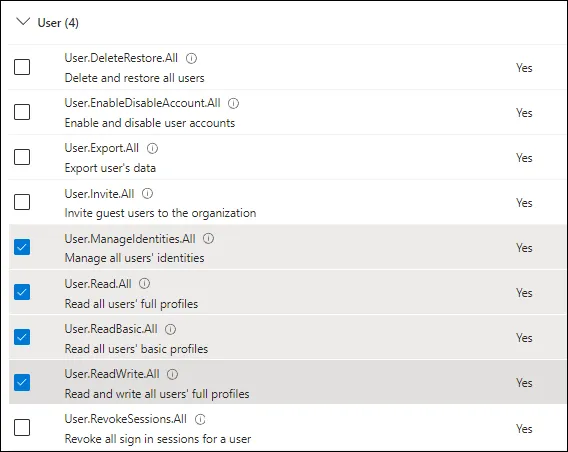Click 'Yes' in User.Export.All row
Image resolution: width=568 pixels, height=452 pixels.
(524, 158)
